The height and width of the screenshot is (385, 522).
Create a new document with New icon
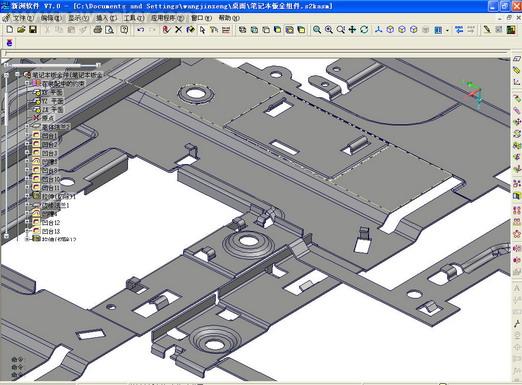(x=10, y=30)
